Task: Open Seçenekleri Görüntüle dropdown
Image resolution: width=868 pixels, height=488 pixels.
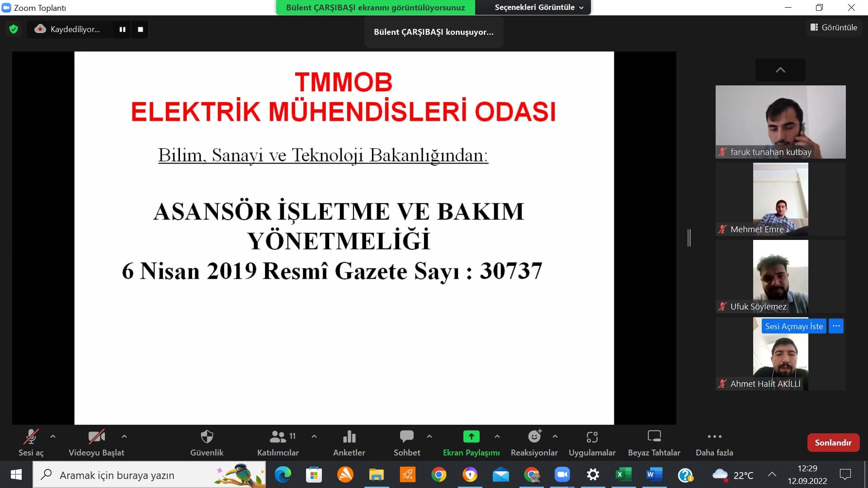Action: point(539,7)
